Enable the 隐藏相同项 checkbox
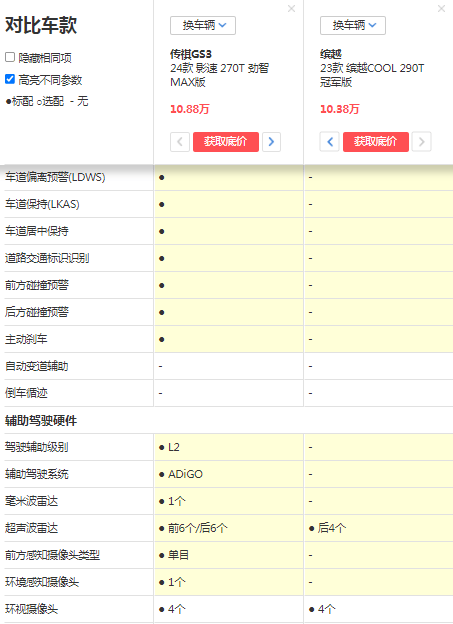Screen dimensions: 453x624 pyautogui.click(x=10, y=57)
